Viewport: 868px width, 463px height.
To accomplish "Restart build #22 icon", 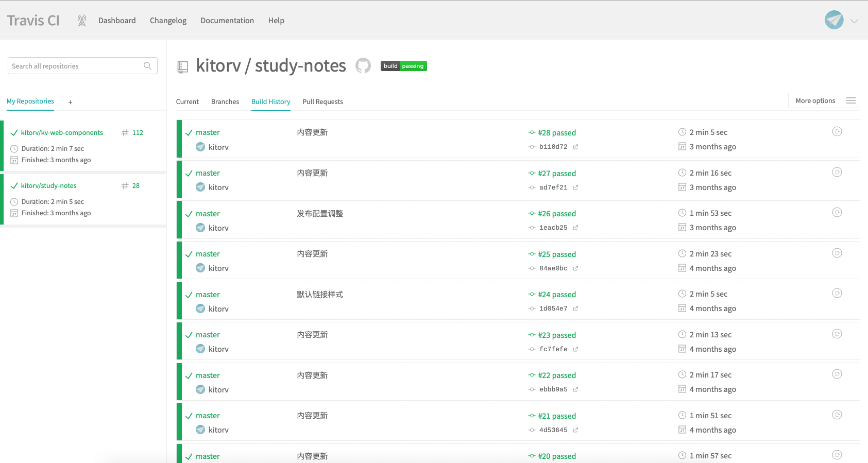I will pos(837,374).
